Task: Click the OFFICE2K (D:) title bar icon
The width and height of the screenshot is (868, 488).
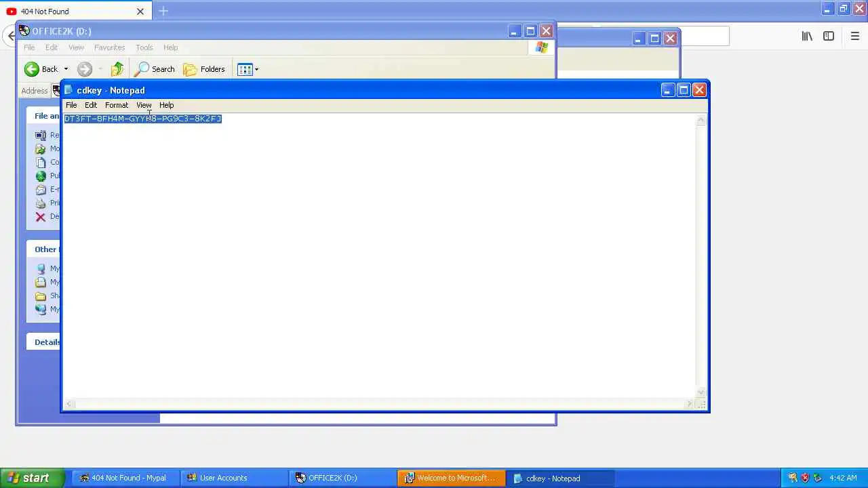Action: (x=24, y=30)
